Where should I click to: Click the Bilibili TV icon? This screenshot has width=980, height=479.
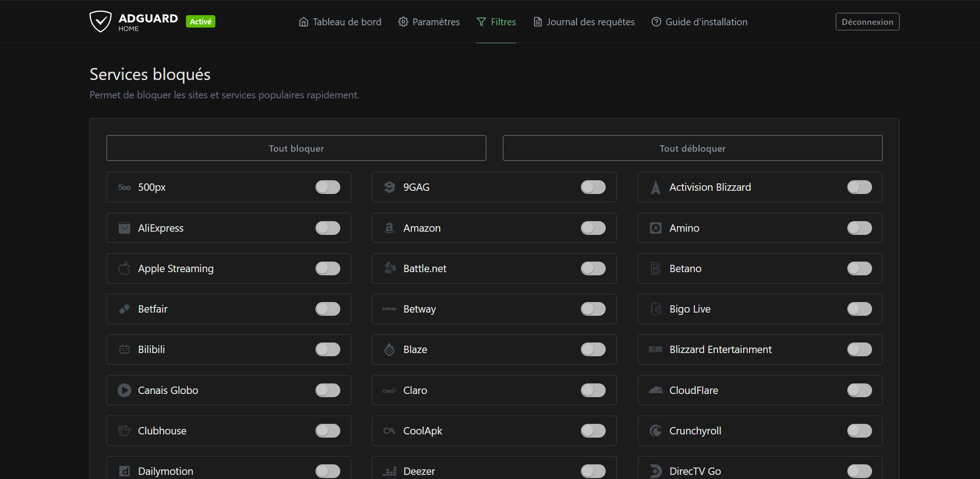pos(124,349)
